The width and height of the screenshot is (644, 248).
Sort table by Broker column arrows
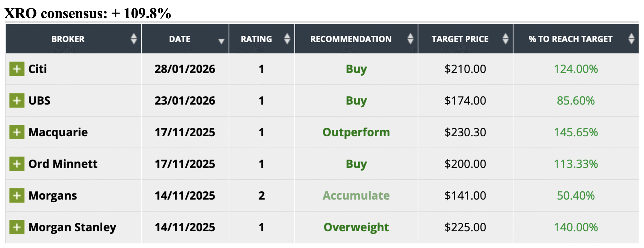(134, 39)
